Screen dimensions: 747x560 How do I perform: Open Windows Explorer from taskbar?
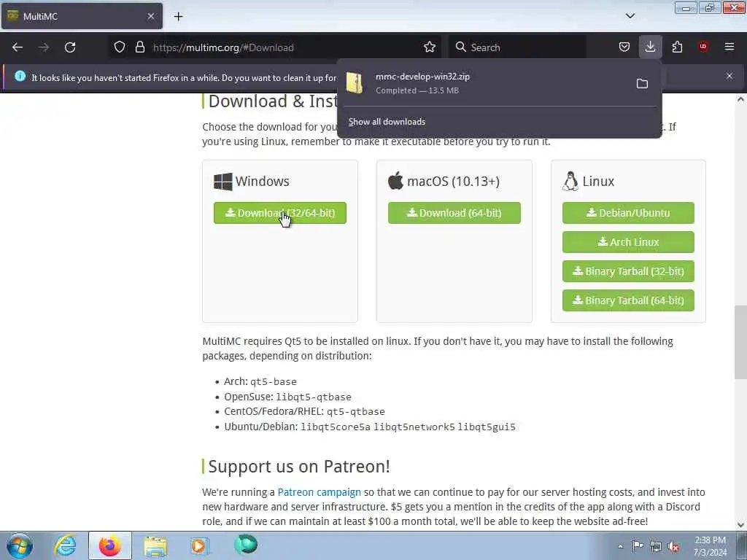point(155,545)
